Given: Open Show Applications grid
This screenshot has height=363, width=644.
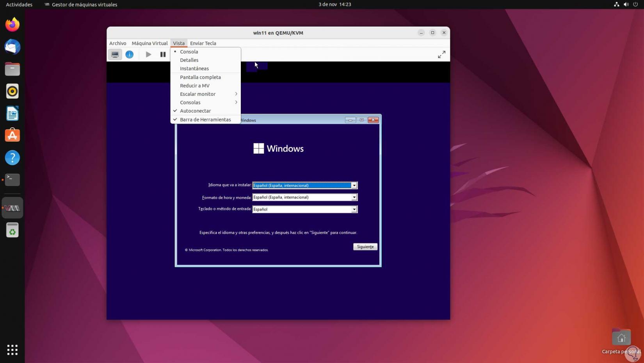Looking at the screenshot, I should point(12,350).
